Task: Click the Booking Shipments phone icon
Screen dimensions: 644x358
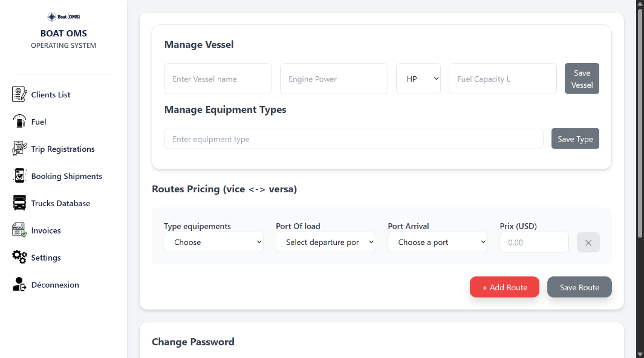Action: (19, 176)
